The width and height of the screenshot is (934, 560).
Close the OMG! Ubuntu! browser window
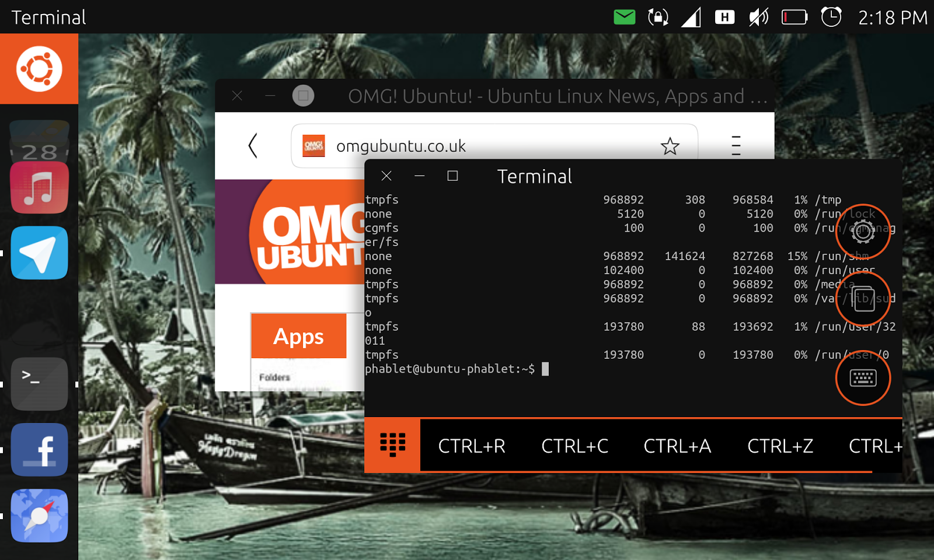tap(237, 96)
